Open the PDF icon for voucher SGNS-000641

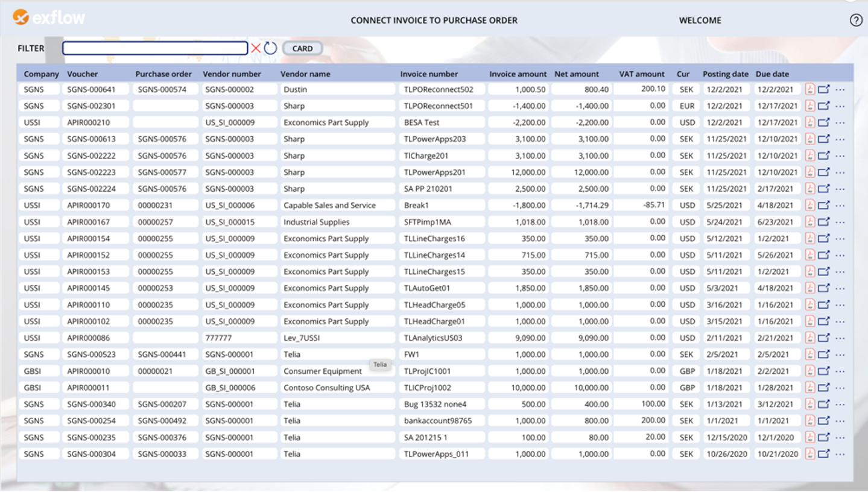(809, 89)
